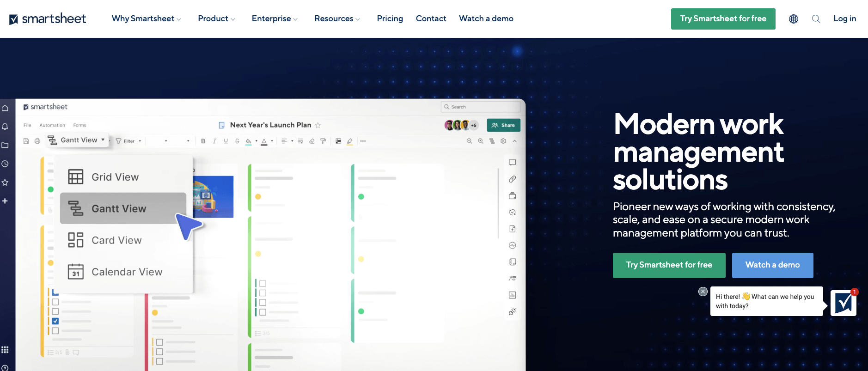Image resolution: width=868 pixels, height=371 pixels.
Task: Click Log in
Action: click(x=844, y=18)
